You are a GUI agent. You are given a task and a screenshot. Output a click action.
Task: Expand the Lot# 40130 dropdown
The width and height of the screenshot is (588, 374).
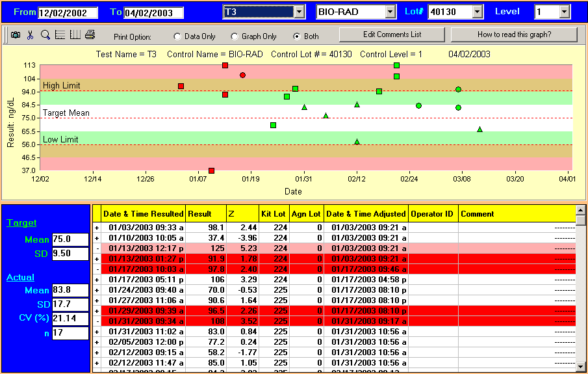click(x=478, y=12)
